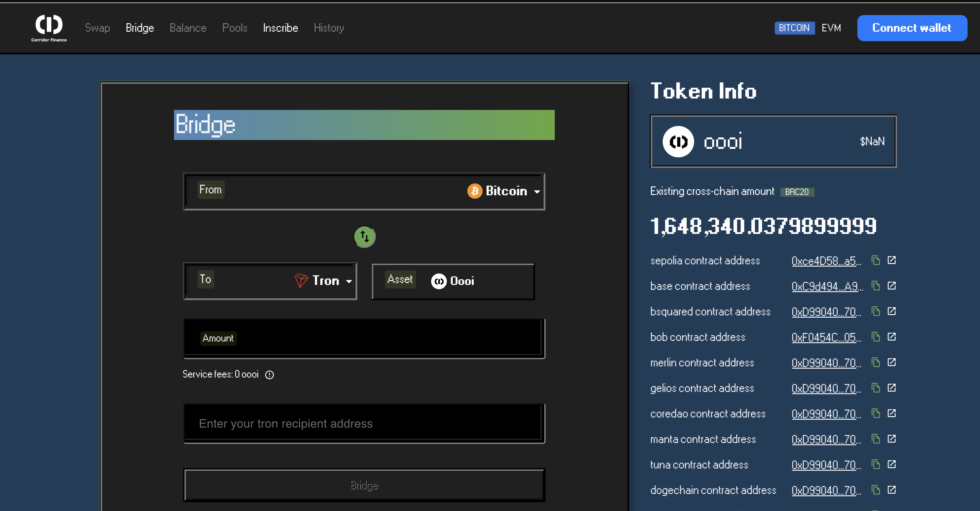
Task: Copy the bob contract address
Action: click(876, 337)
